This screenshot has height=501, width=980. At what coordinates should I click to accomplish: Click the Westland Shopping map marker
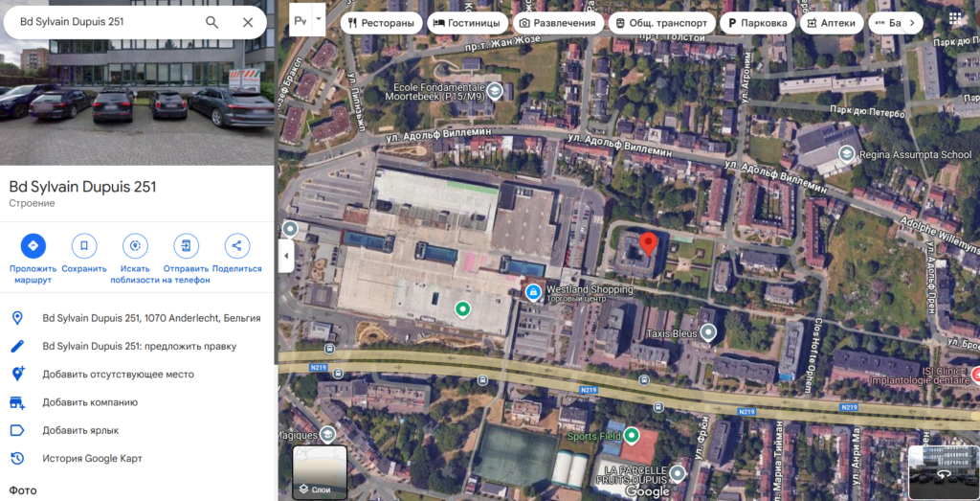point(533,291)
